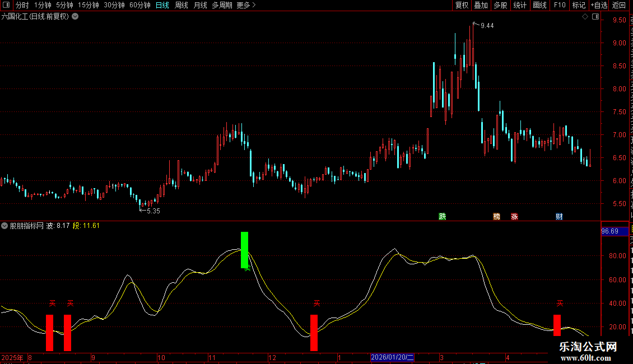
Task: Click the 叠加 overlay button
Action: click(481, 5)
